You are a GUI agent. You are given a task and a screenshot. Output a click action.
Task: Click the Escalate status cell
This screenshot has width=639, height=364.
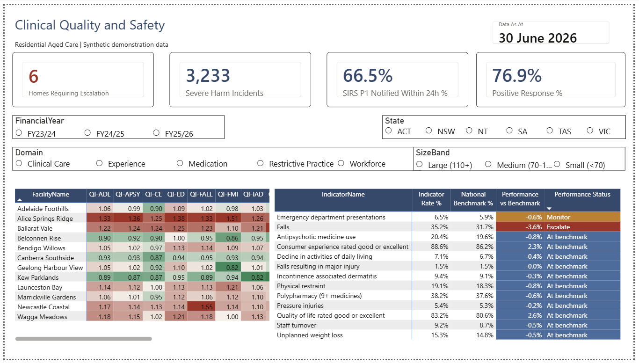[x=582, y=227]
